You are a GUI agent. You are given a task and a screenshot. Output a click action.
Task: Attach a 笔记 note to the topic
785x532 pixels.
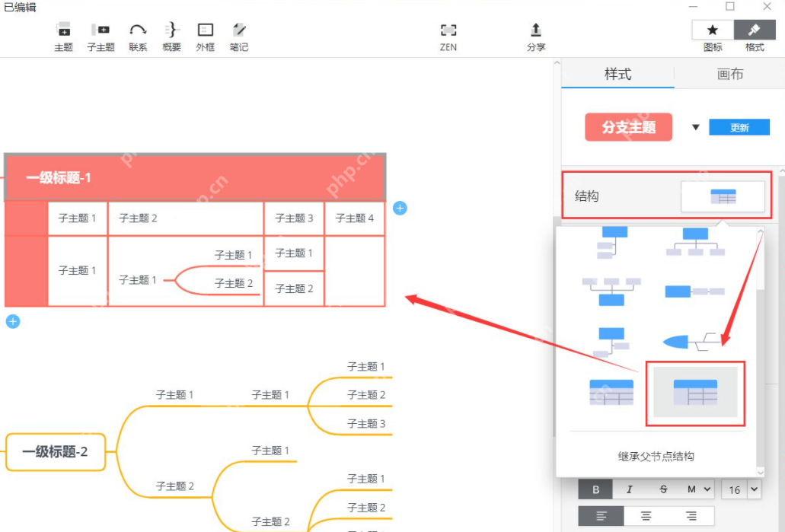238,36
